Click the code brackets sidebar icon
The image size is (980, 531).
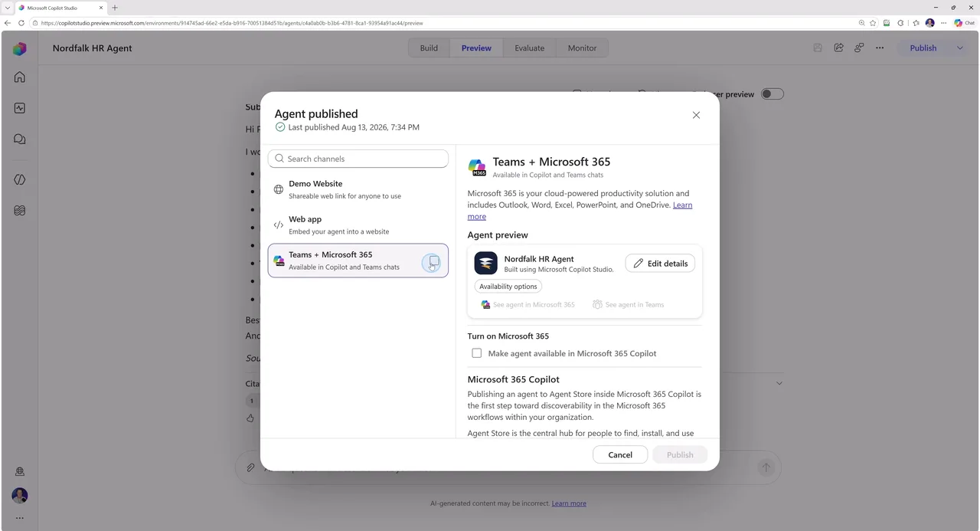[x=20, y=179]
